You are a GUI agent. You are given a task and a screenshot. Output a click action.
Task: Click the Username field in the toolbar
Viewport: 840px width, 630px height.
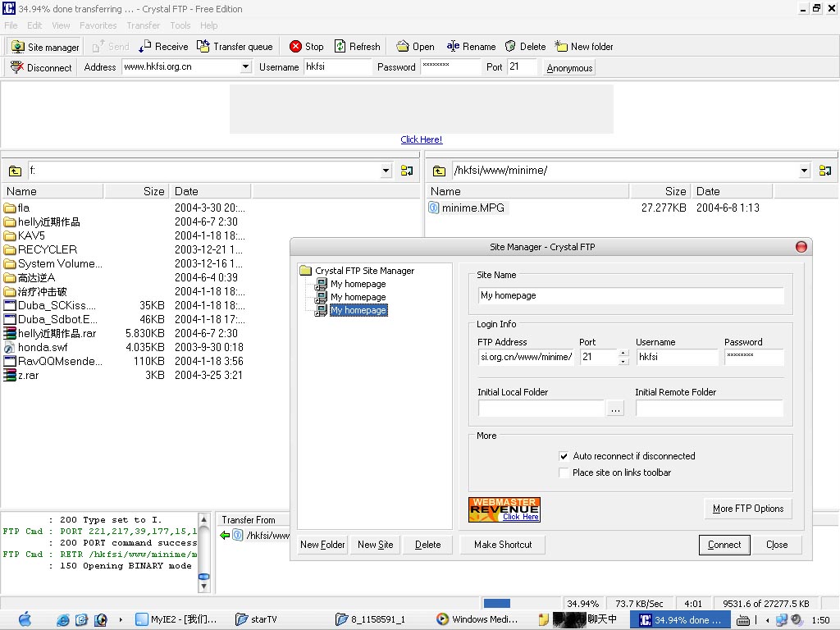[337, 67]
